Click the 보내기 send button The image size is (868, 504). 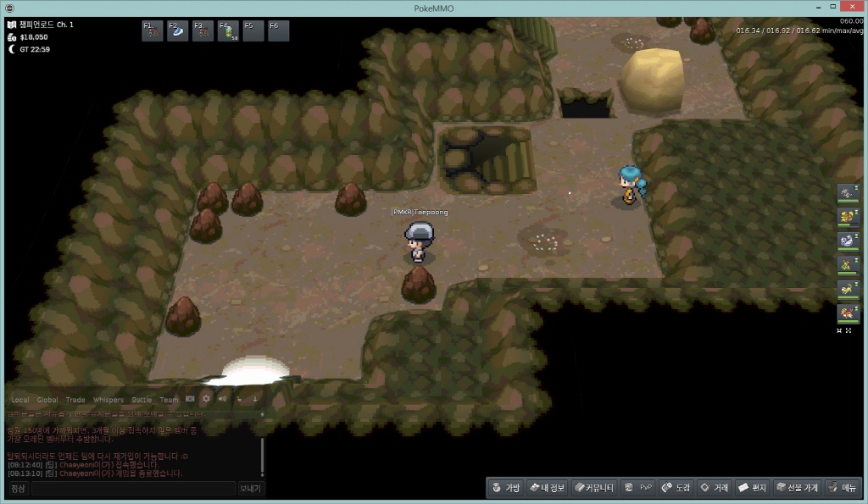[x=251, y=489]
